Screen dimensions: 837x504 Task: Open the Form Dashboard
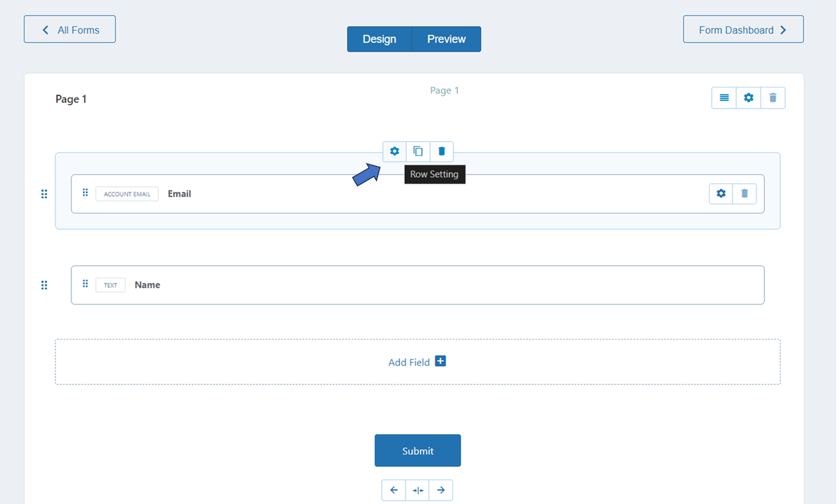tap(743, 29)
